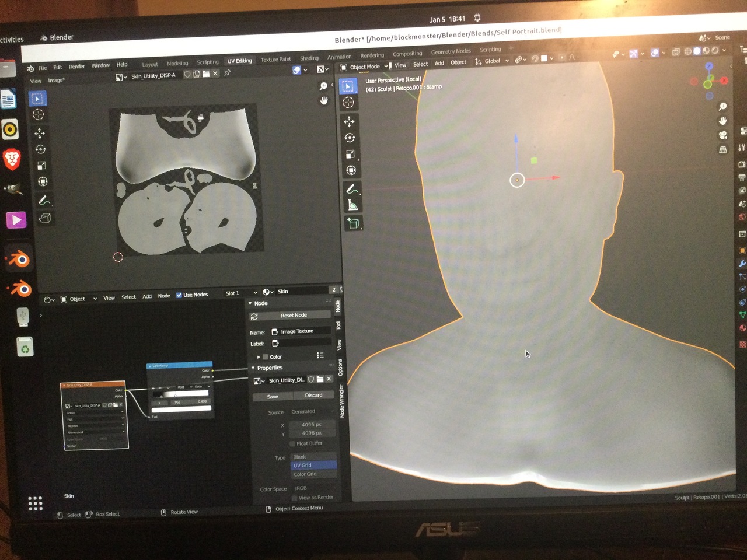Click the zoom magnifier in the UV editor

[323, 86]
